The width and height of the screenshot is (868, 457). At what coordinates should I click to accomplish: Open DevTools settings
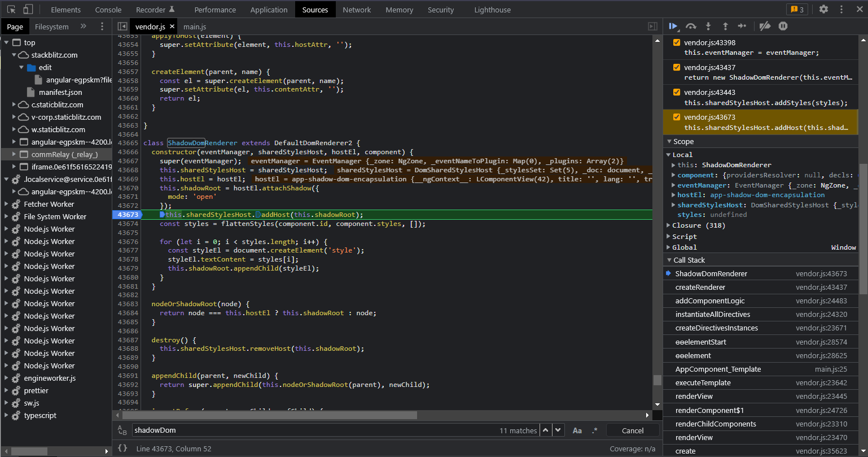[823, 9]
